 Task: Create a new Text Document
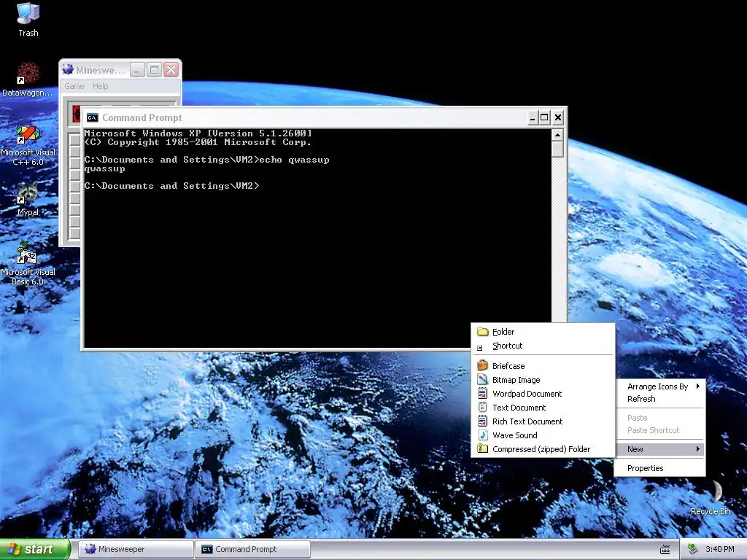click(x=543, y=407)
